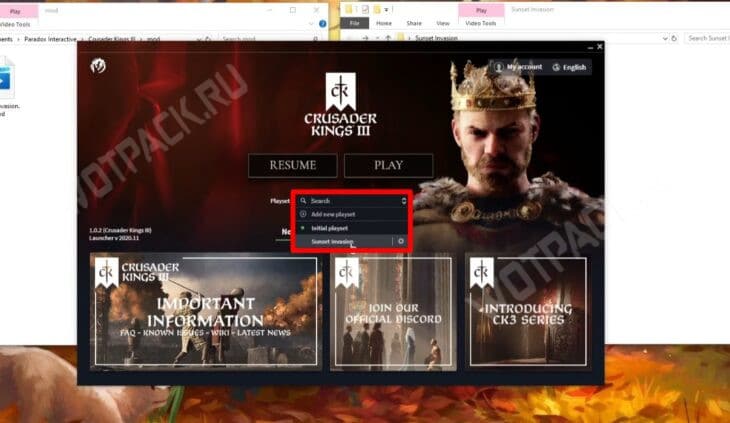Refresh the Sunset Invasion Explorer folder

tap(674, 38)
